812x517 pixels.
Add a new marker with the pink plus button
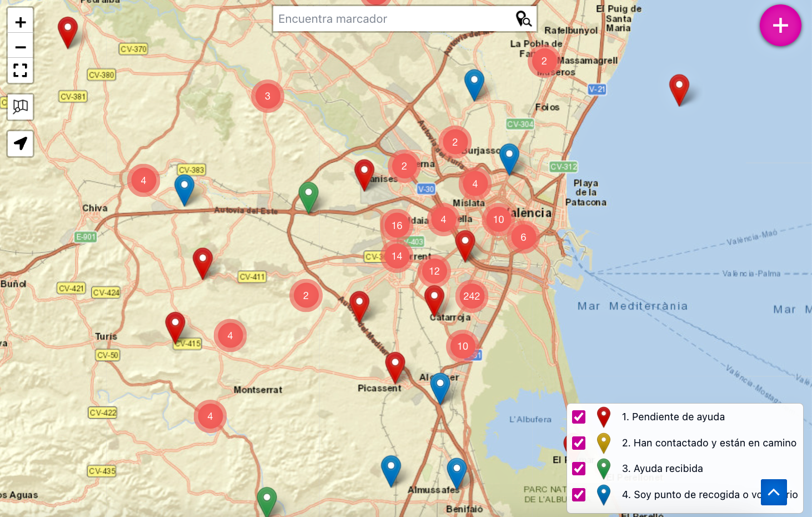pyautogui.click(x=780, y=25)
